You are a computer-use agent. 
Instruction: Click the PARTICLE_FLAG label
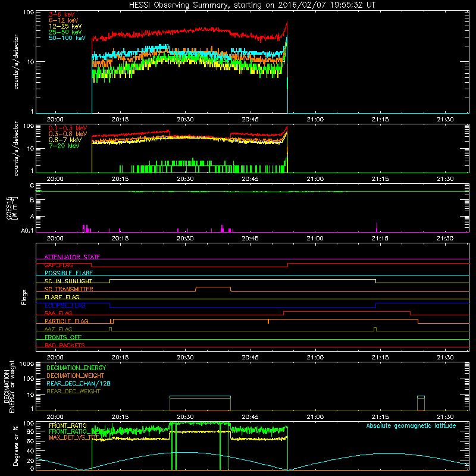pos(67,321)
